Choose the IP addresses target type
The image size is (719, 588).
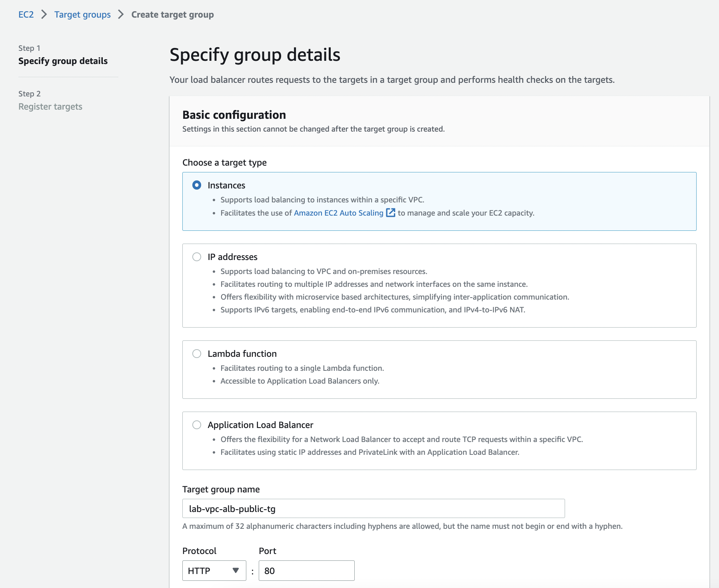[x=197, y=257]
